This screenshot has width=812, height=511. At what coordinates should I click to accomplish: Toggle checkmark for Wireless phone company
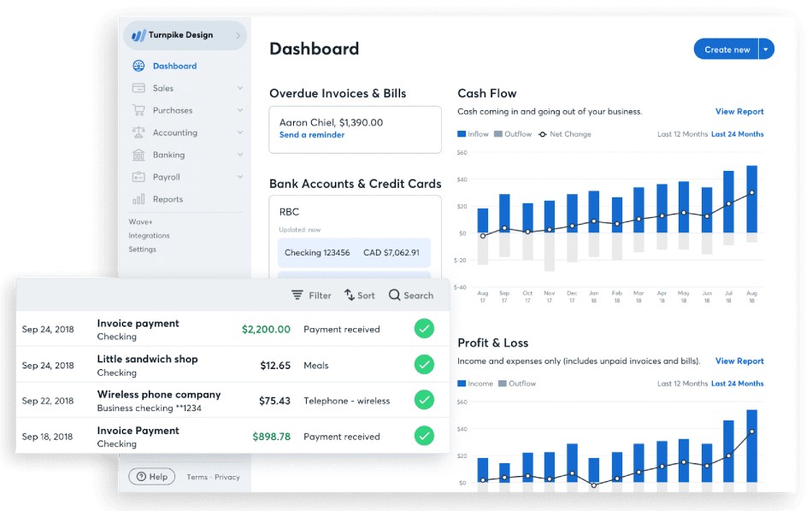point(424,400)
